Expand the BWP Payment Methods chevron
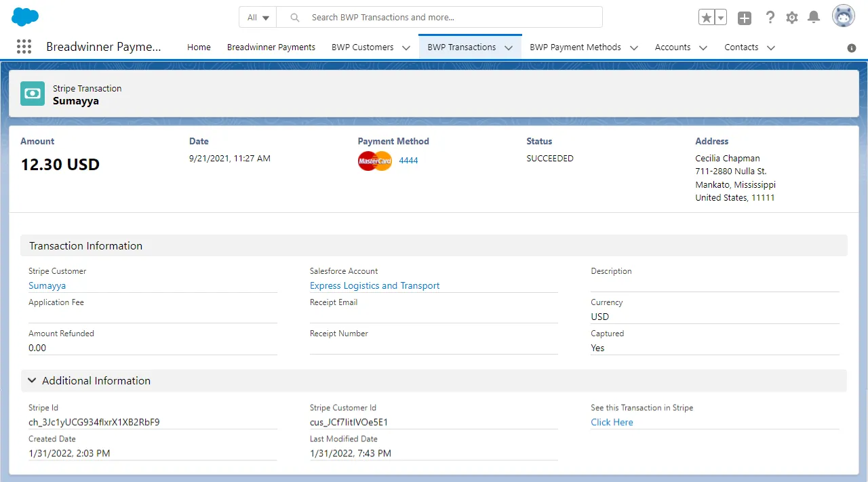868x482 pixels. tap(634, 47)
